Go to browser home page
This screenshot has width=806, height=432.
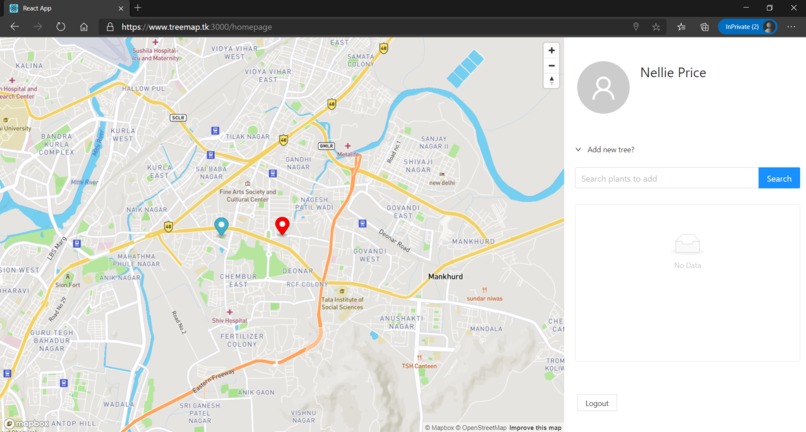tap(84, 27)
